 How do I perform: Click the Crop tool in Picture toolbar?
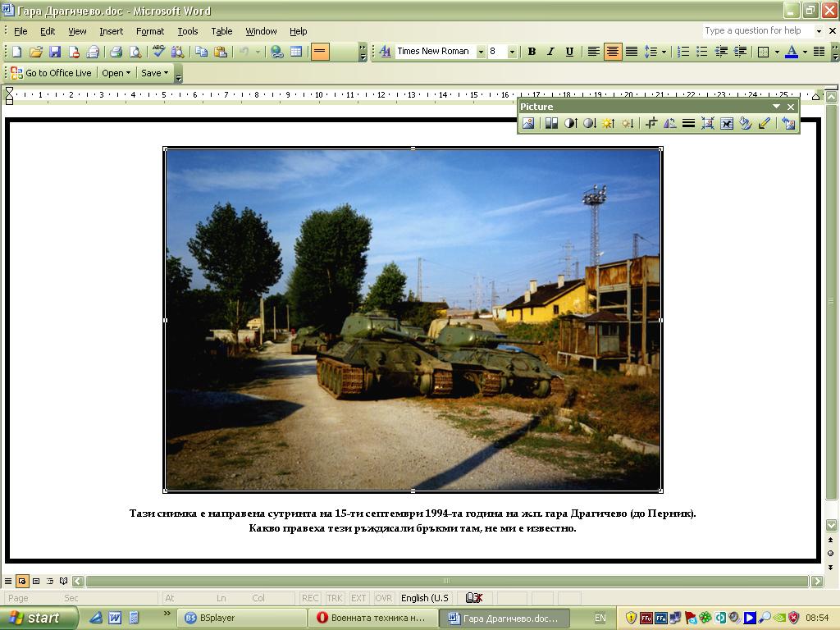pyautogui.click(x=651, y=123)
